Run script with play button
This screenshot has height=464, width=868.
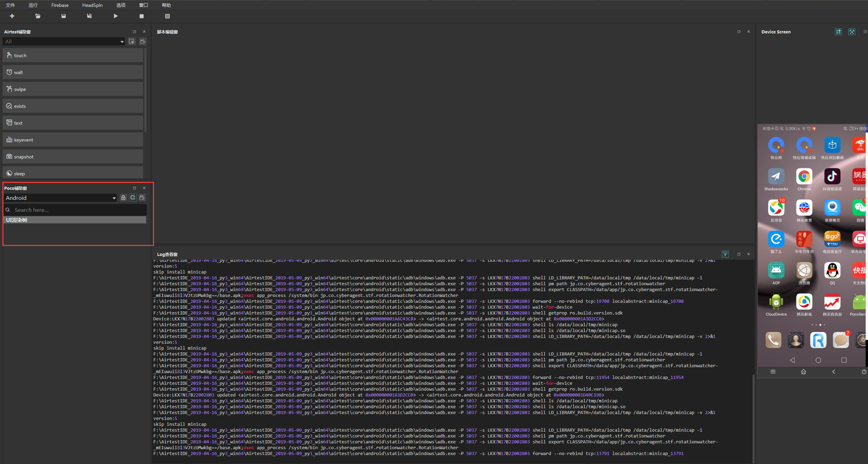[x=116, y=16]
